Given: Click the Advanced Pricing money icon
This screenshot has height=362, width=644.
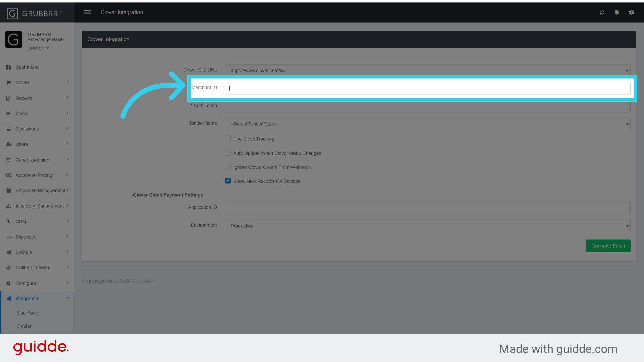Looking at the screenshot, I should pyautogui.click(x=9, y=175).
